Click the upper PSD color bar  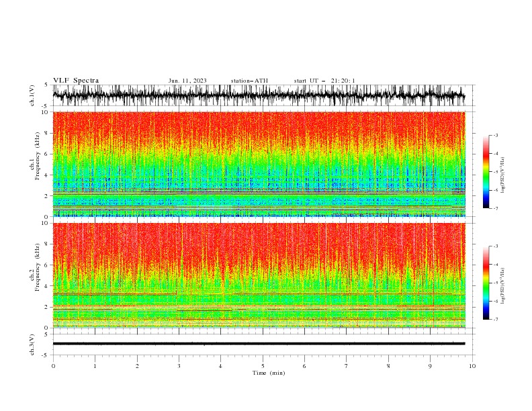(x=486, y=172)
